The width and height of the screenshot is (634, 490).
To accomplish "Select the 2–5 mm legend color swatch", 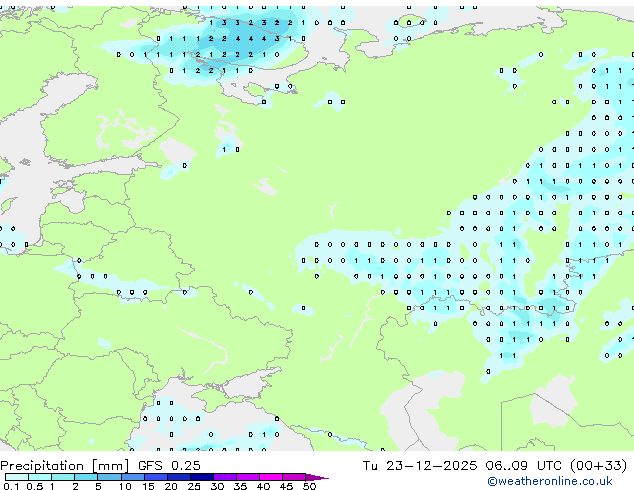I will click(86, 477).
